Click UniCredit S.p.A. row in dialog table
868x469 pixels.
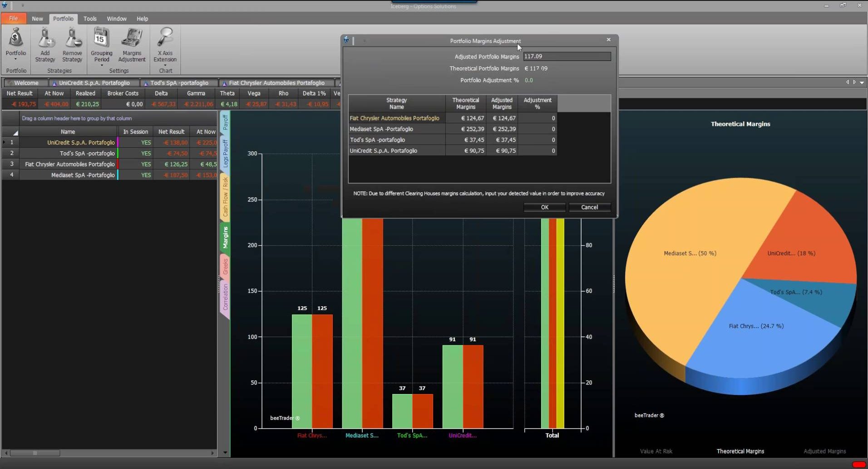point(452,151)
